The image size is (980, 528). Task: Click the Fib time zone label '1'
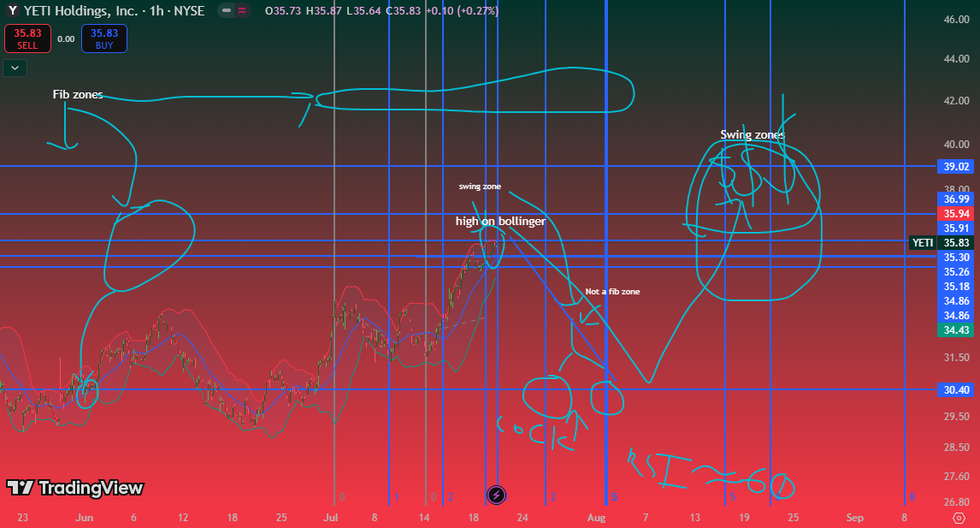(397, 497)
